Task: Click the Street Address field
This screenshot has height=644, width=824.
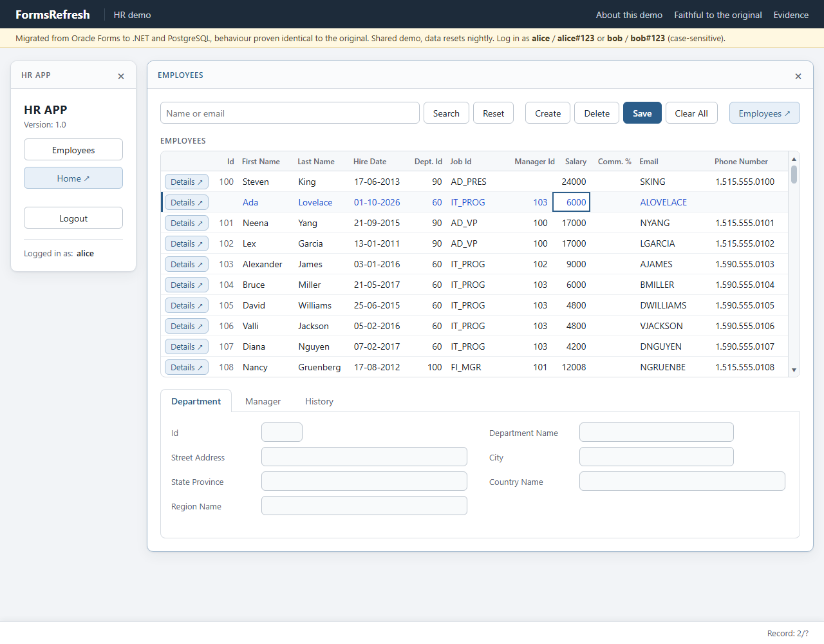Action: pos(364,457)
